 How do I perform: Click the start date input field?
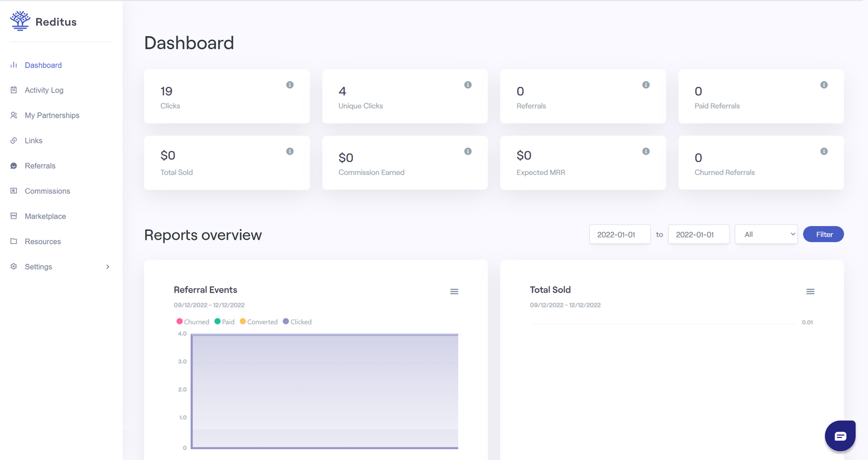619,234
